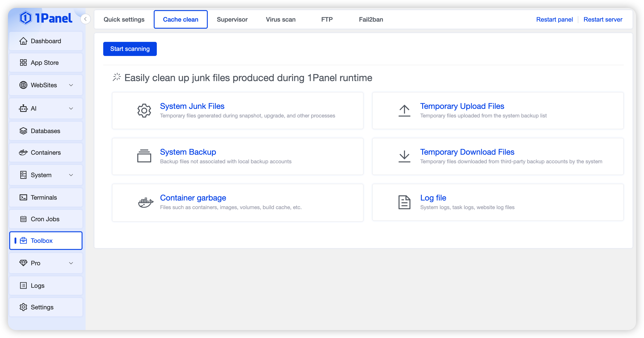Expand the WebSites submenu chevron
The height and width of the screenshot is (338, 644).
point(71,85)
